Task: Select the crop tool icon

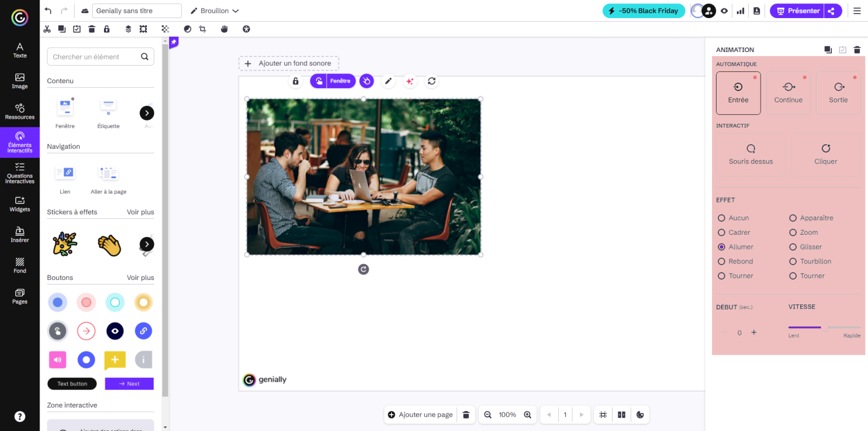Action: click(202, 29)
